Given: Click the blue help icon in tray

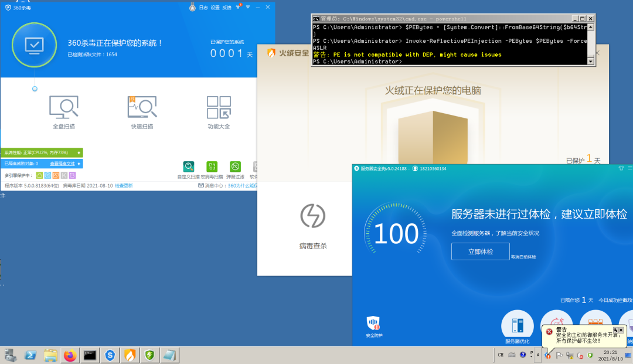Looking at the screenshot, I should tap(523, 355).
